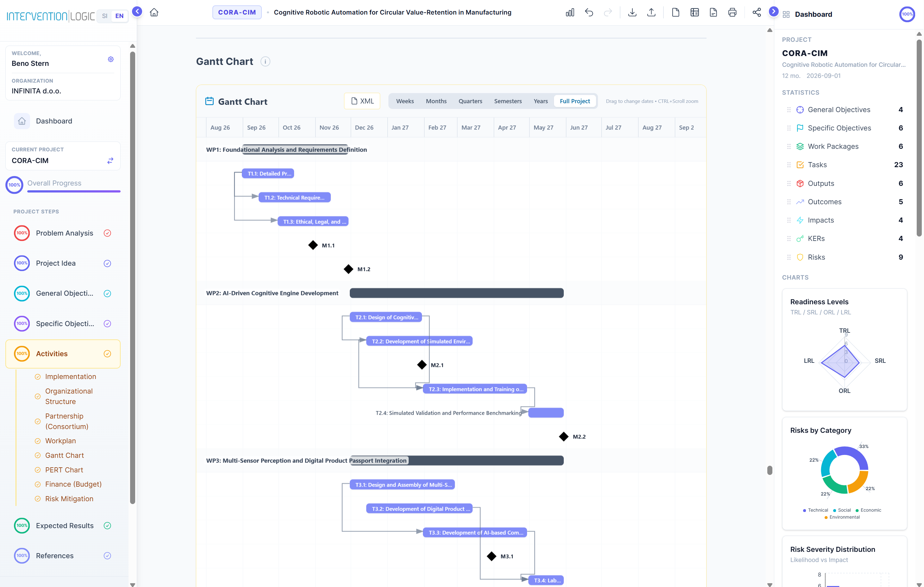Click General Objectives statistic row
The width and height of the screenshot is (924, 587).
tap(844, 110)
